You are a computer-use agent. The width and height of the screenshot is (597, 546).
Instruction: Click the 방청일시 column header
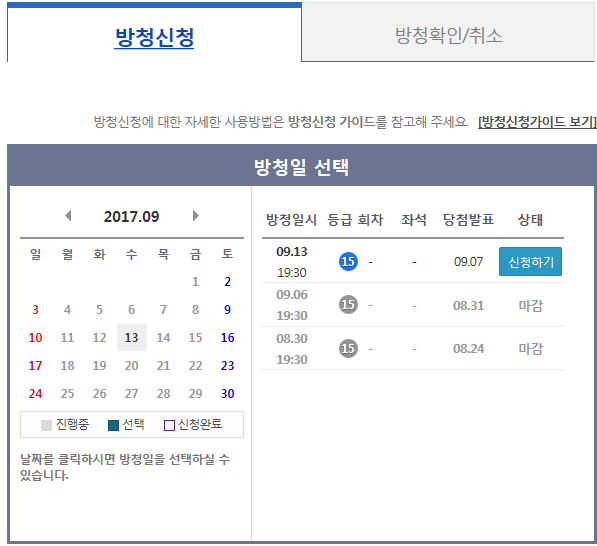[x=291, y=220]
